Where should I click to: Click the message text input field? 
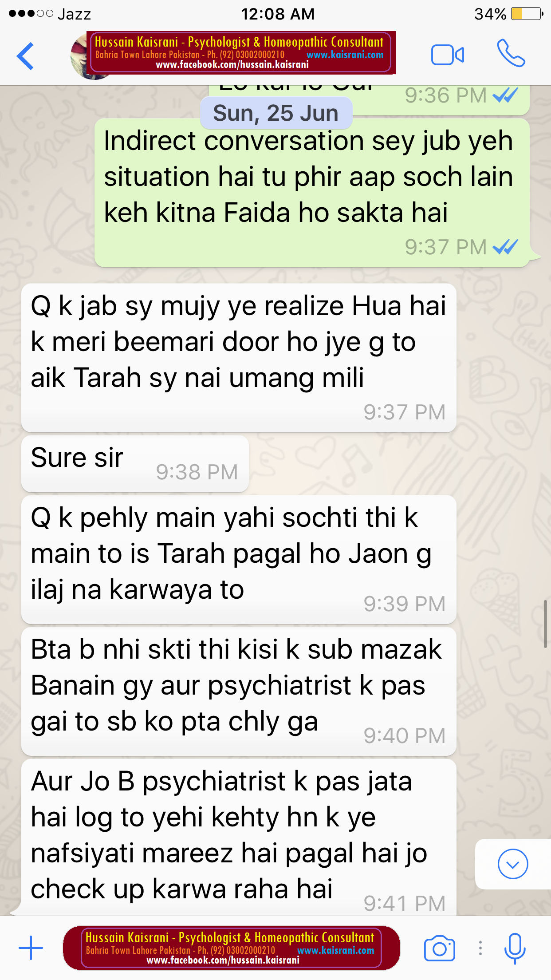coord(232,948)
